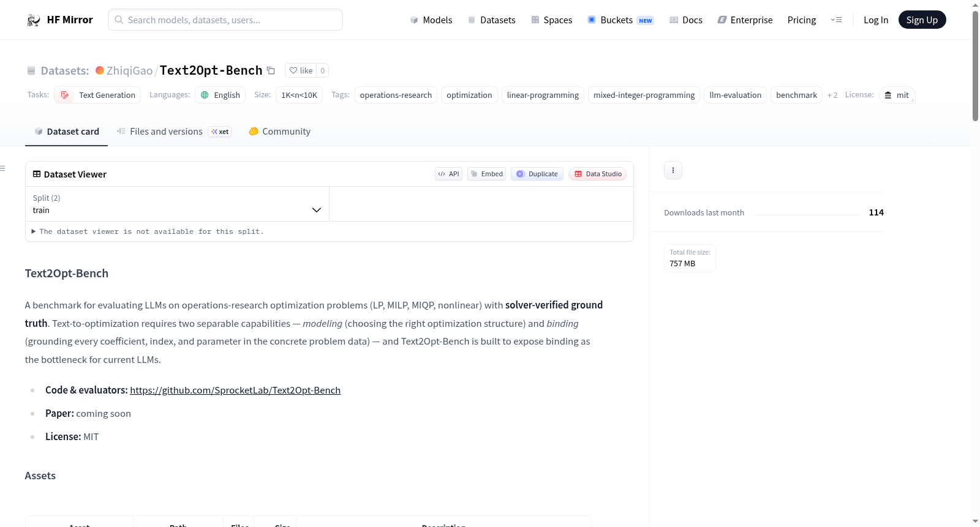Click the ZhiqiGao author link
Screen dimensions: 980x527
point(129,71)
